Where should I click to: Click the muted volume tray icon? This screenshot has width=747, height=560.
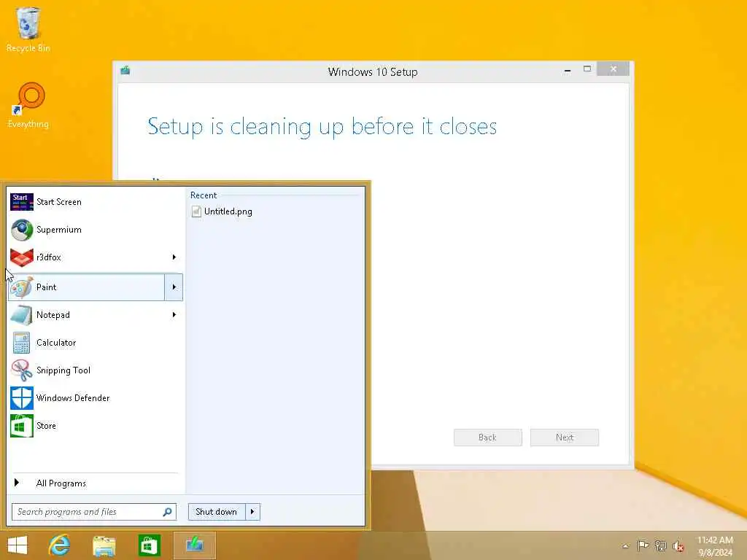[x=678, y=546]
